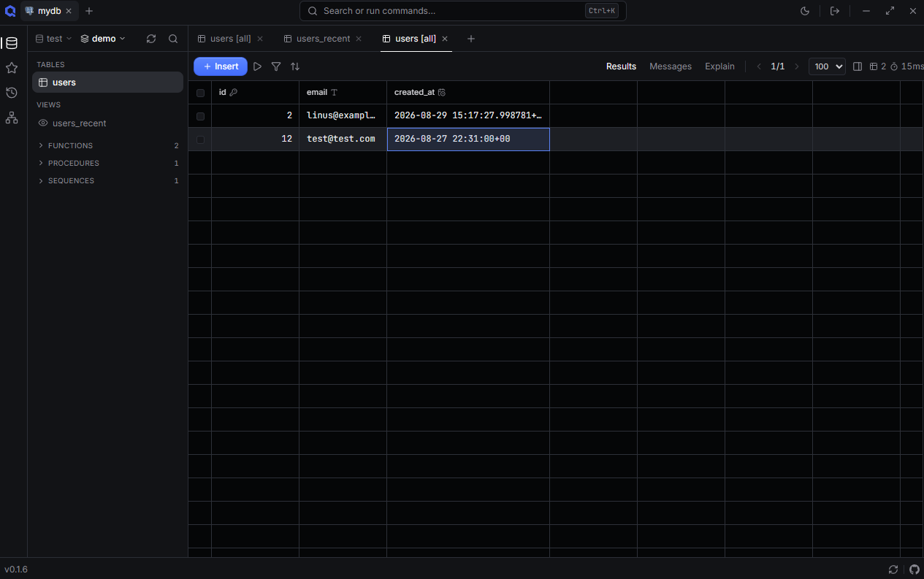Click the timestamp icon in created_at header
This screenshot has height=579, width=924.
click(x=442, y=93)
